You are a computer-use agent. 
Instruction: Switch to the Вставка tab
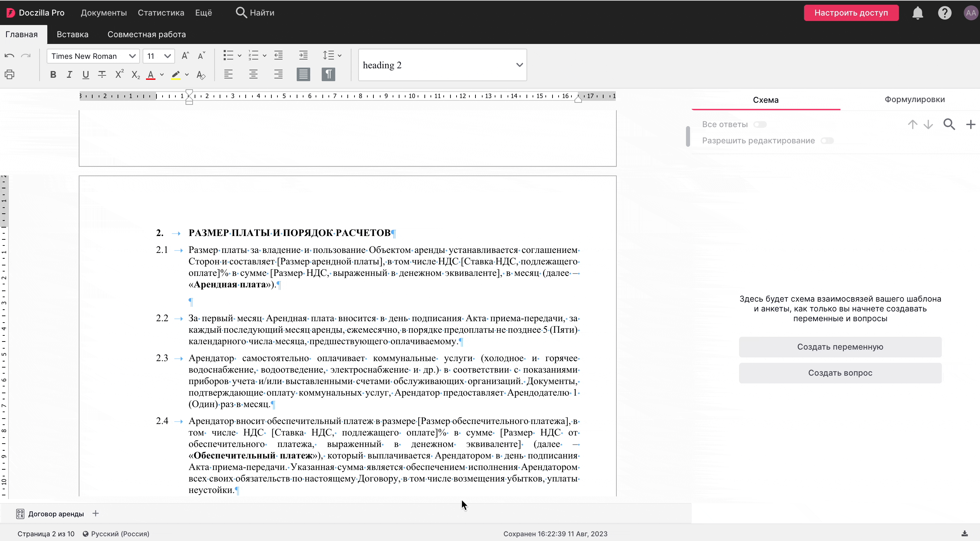[72, 34]
